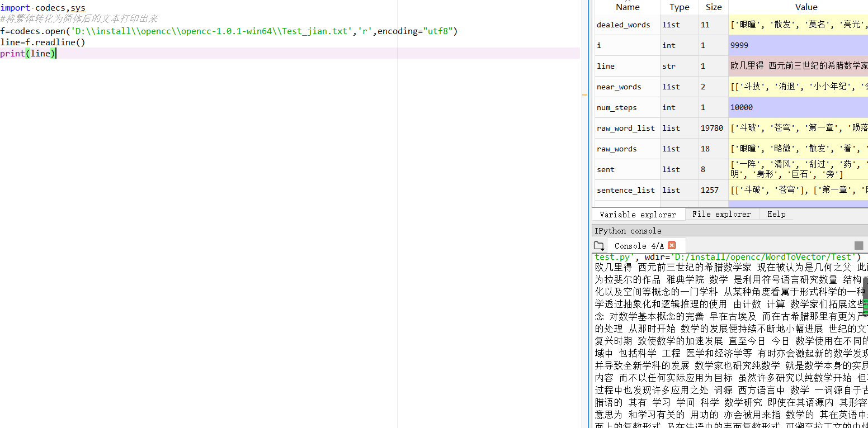
Task: Click the raw_word_list value cell
Action: click(798, 128)
